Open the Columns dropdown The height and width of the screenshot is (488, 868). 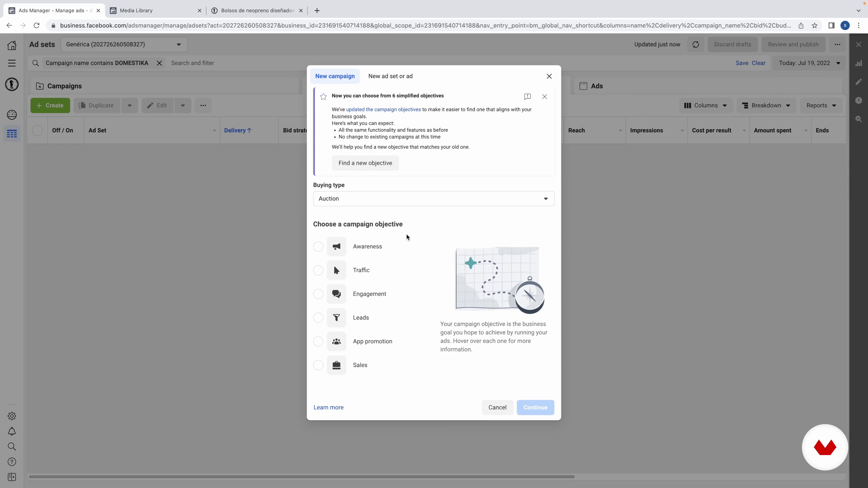[705, 106]
